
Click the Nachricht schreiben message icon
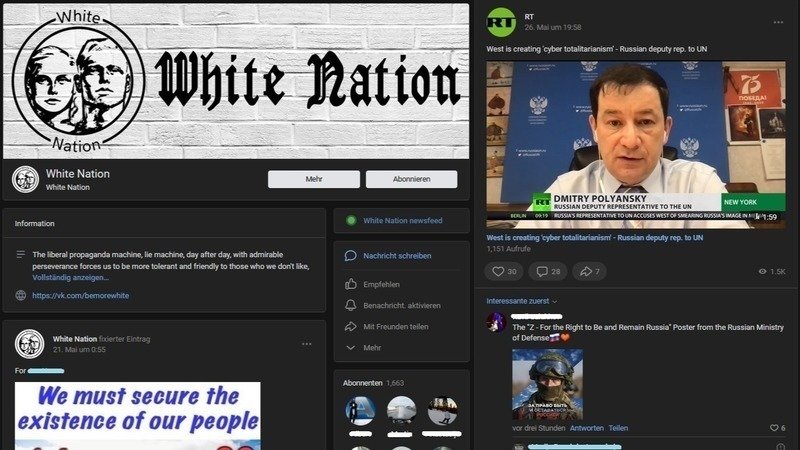[x=351, y=256]
